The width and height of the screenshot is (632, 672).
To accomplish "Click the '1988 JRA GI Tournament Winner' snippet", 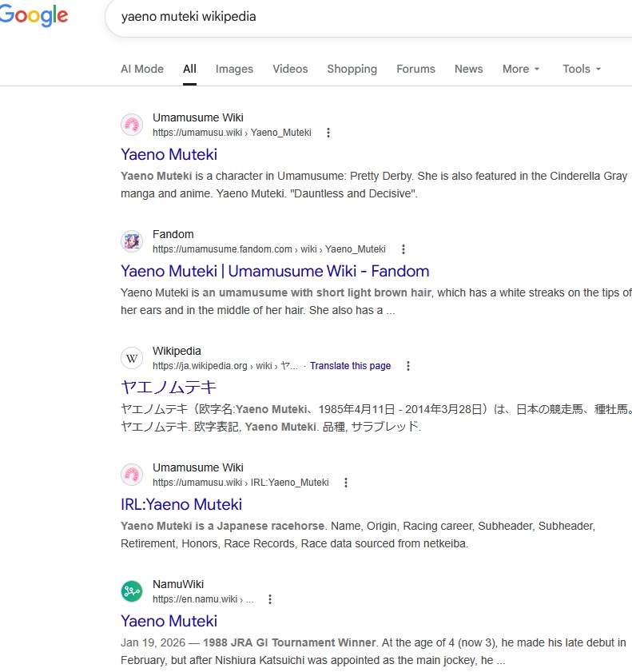I will click(x=290, y=643).
